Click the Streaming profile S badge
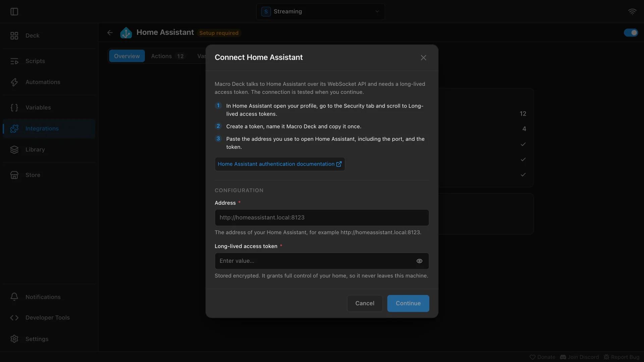Image resolution: width=644 pixels, height=362 pixels. 266,12
